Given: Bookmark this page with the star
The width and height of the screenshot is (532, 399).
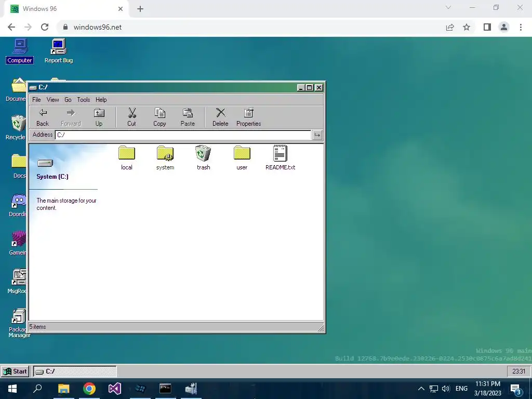Looking at the screenshot, I should [x=467, y=27].
